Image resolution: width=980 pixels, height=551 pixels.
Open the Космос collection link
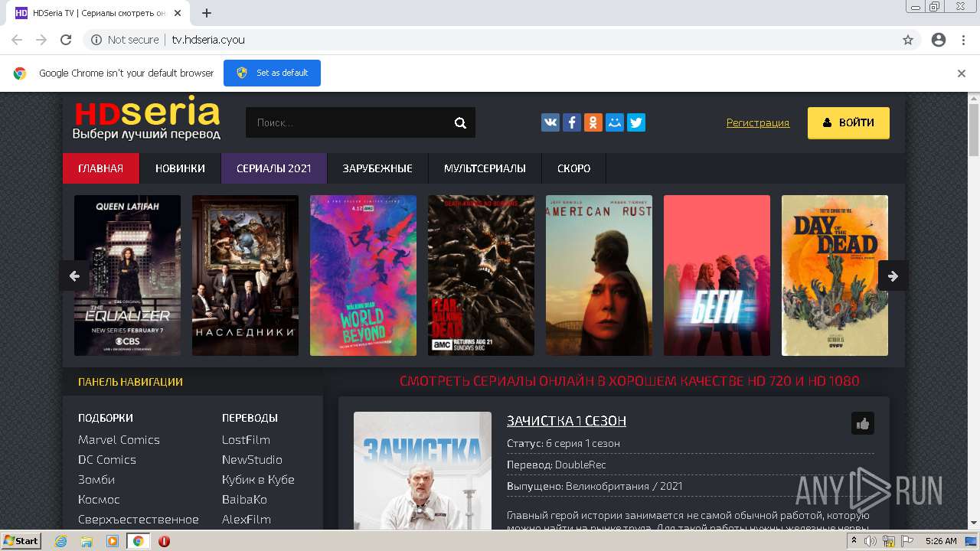click(99, 499)
